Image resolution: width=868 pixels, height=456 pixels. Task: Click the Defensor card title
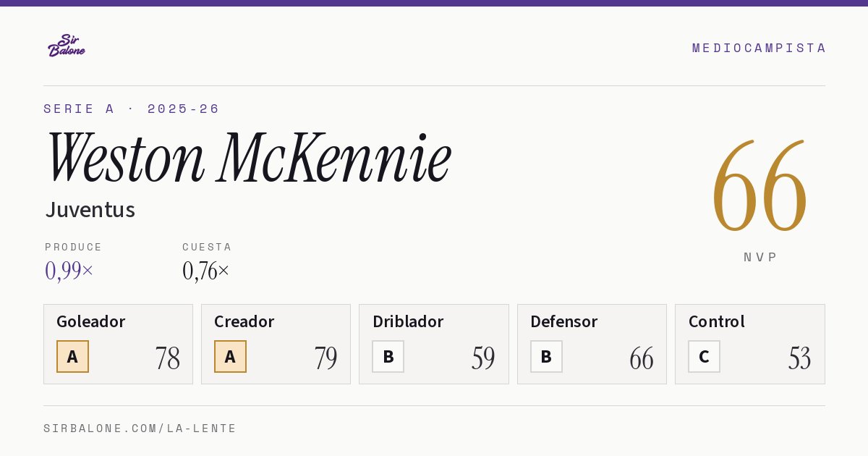564,321
